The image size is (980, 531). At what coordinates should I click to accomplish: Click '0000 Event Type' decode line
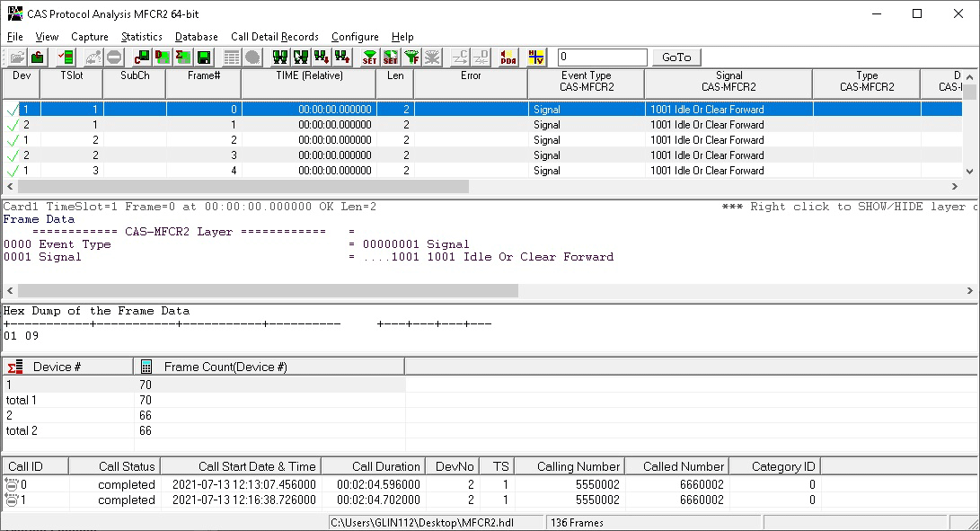[236, 244]
